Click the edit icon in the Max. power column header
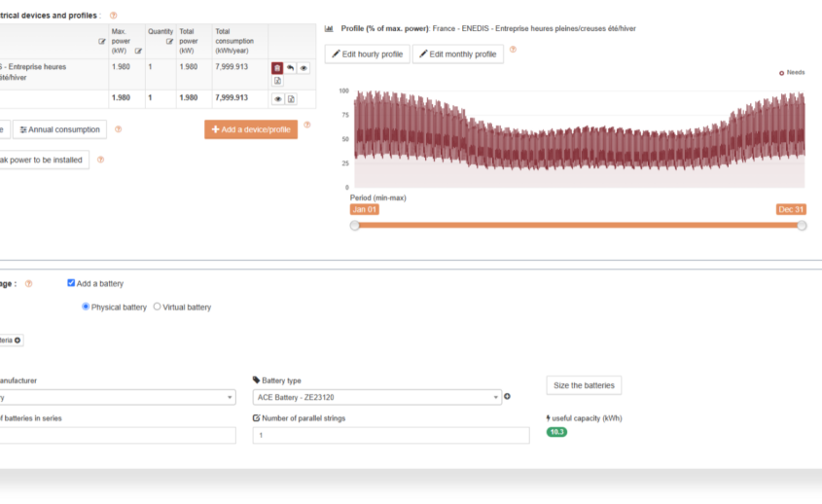The image size is (822, 504). [138, 51]
